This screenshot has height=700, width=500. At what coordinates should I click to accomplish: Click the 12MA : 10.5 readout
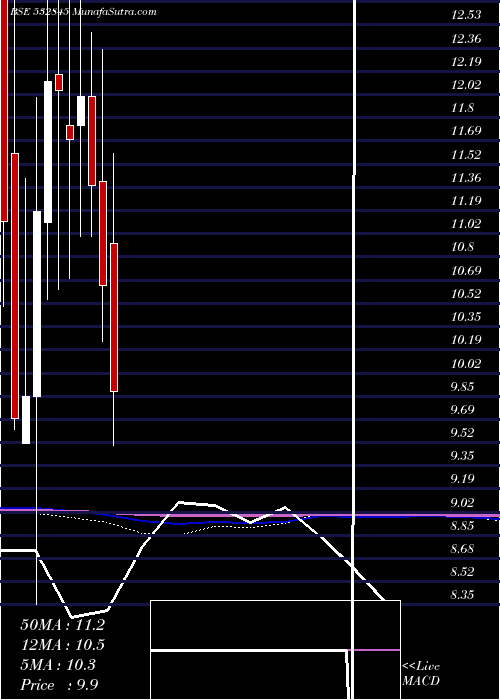tap(62, 645)
